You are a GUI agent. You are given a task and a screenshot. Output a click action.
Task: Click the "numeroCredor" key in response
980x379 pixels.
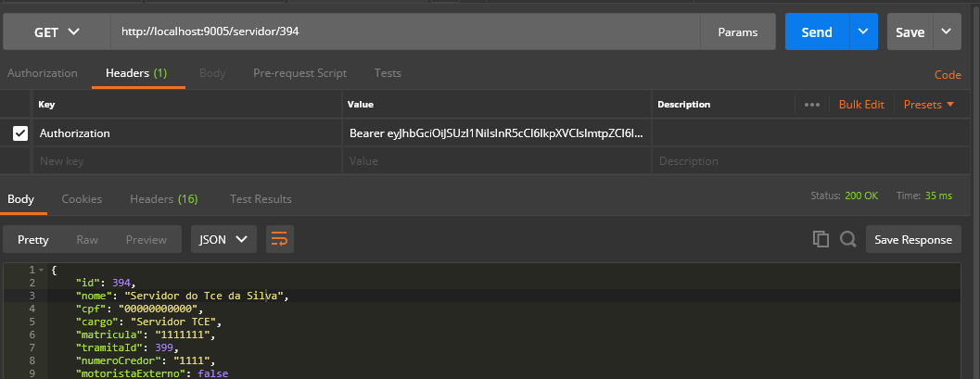click(x=118, y=361)
